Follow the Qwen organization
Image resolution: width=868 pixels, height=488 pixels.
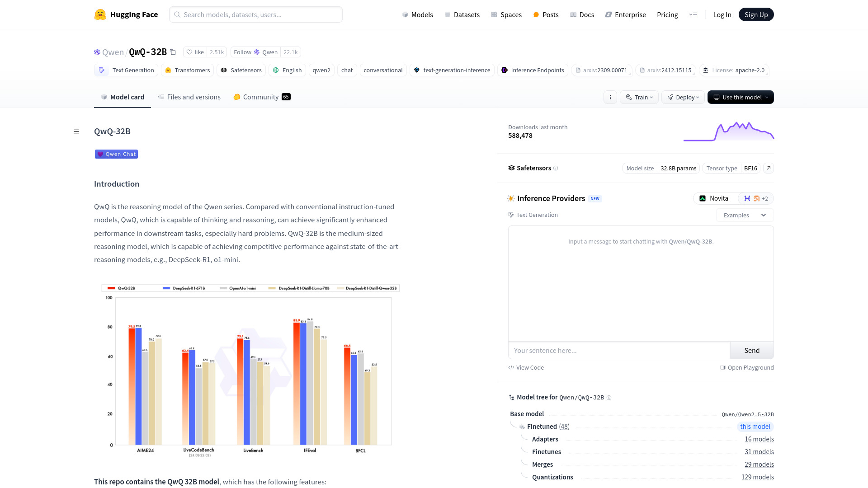255,52
